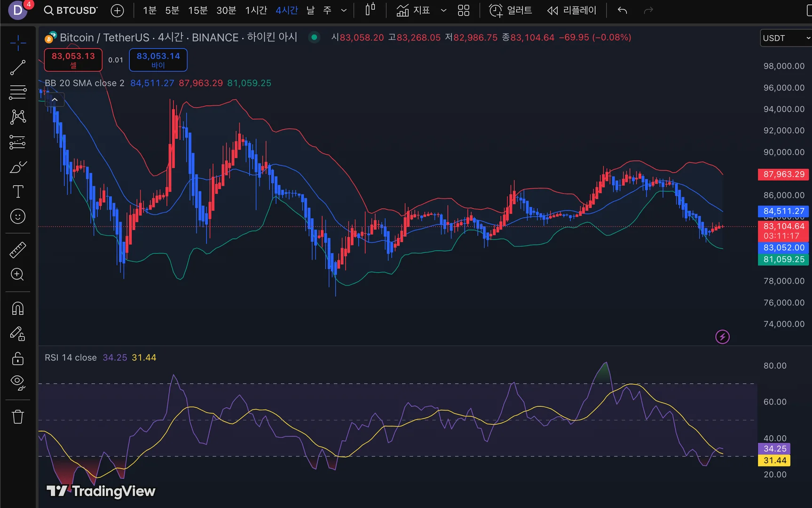Expand the timeframe interval dropdown chevron
Screen dimensions: 812x508
[x=344, y=10]
